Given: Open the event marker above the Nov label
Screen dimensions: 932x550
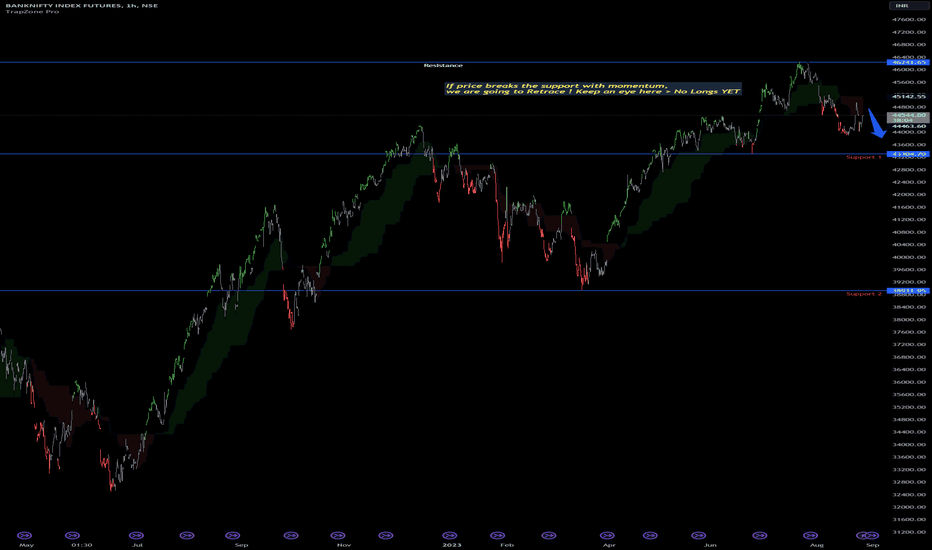Looking at the screenshot, I should 338,535.
